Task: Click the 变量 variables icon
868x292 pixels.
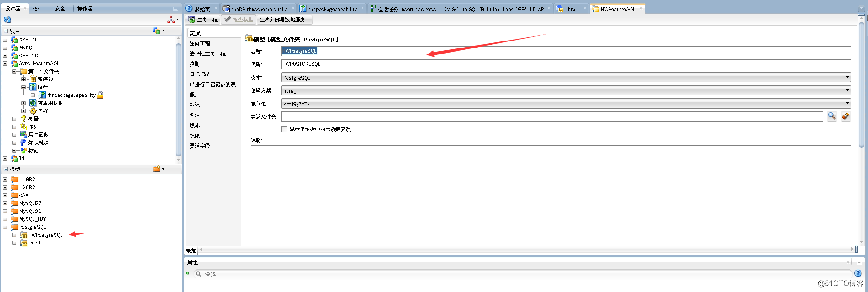Action: [x=24, y=119]
